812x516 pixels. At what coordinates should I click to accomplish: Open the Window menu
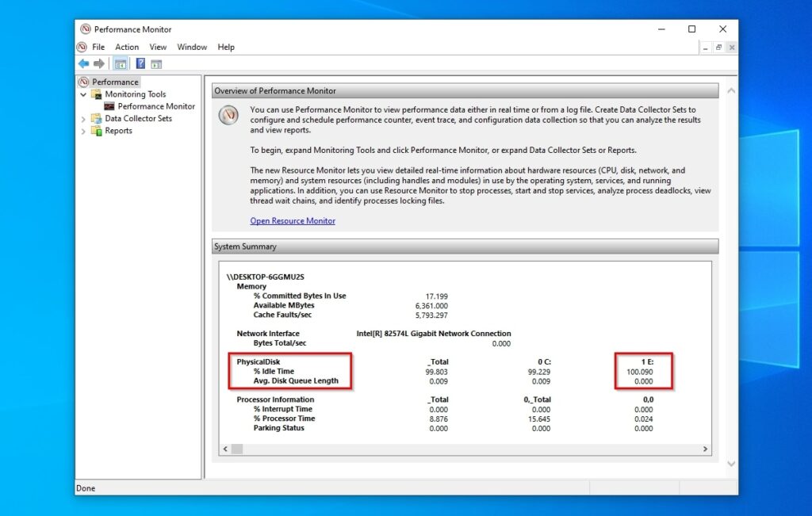pyautogui.click(x=192, y=47)
